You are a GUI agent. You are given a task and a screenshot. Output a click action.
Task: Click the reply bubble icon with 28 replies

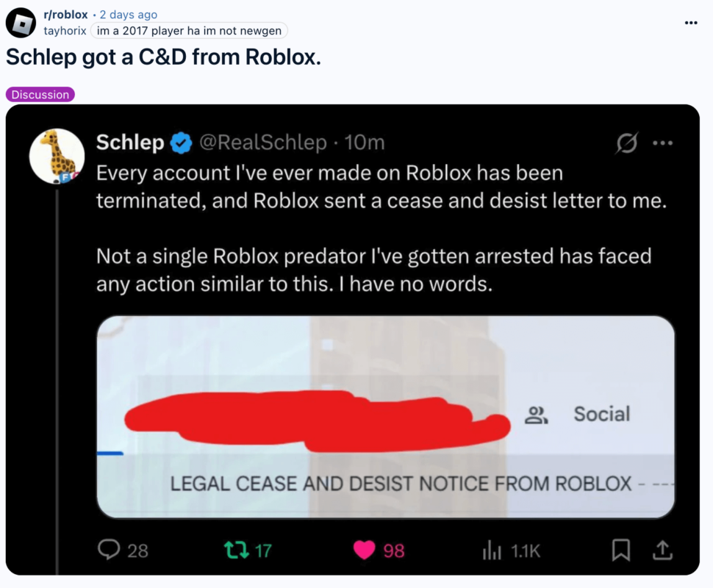pyautogui.click(x=110, y=550)
